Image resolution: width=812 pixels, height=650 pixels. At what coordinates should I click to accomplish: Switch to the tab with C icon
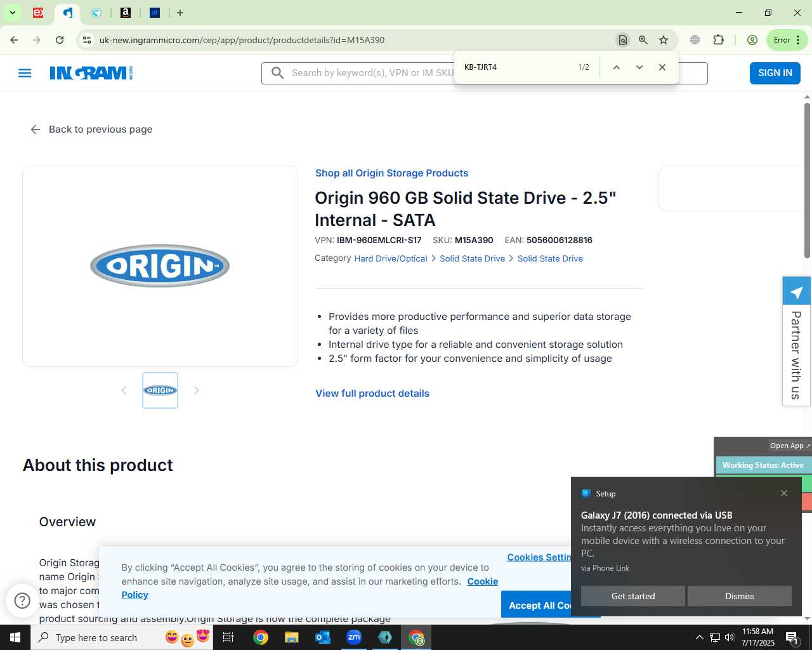(x=96, y=13)
